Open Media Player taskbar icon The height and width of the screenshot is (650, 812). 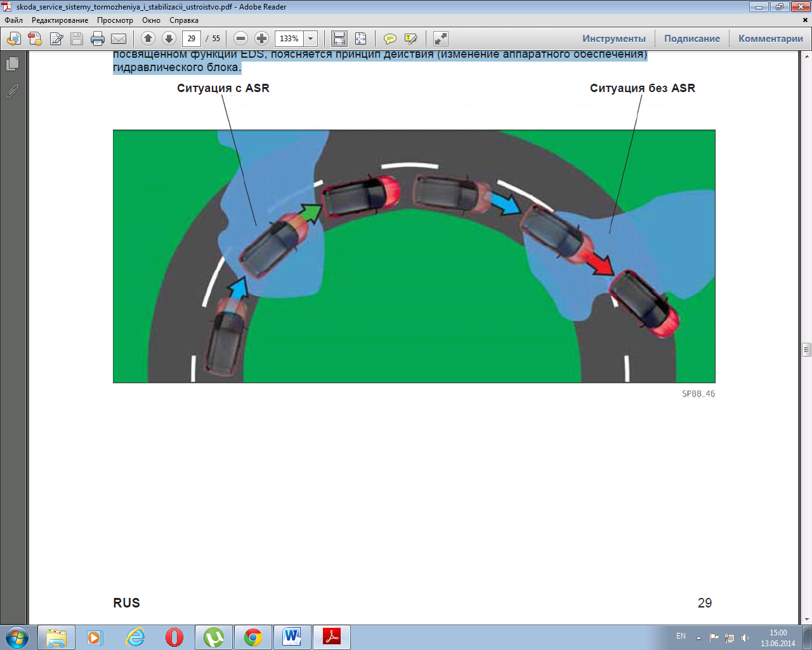pyautogui.click(x=94, y=637)
